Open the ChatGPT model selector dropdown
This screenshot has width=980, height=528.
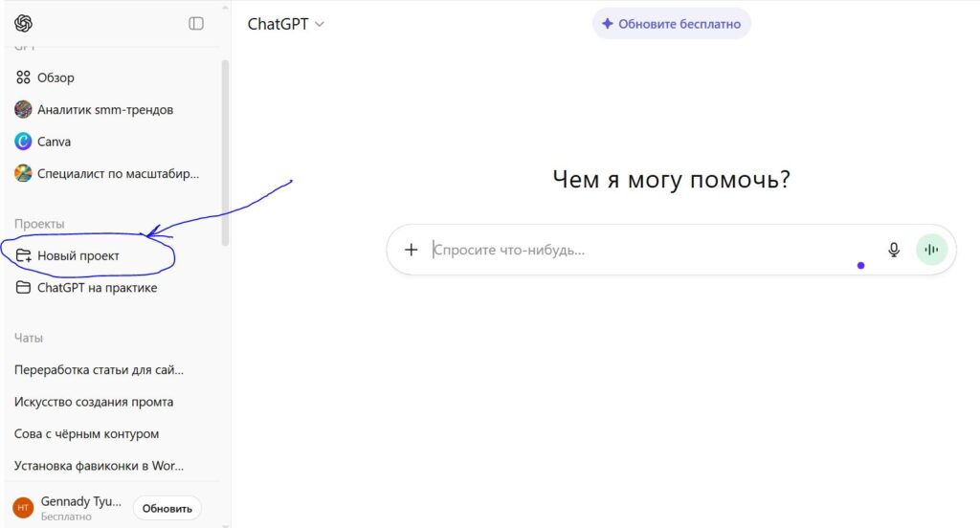(x=286, y=24)
